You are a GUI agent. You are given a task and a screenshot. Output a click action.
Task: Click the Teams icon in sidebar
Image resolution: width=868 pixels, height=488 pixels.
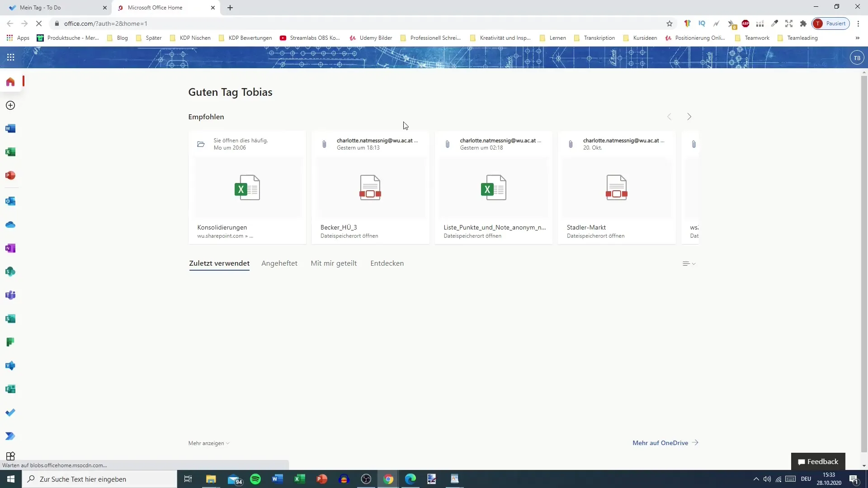coord(10,295)
